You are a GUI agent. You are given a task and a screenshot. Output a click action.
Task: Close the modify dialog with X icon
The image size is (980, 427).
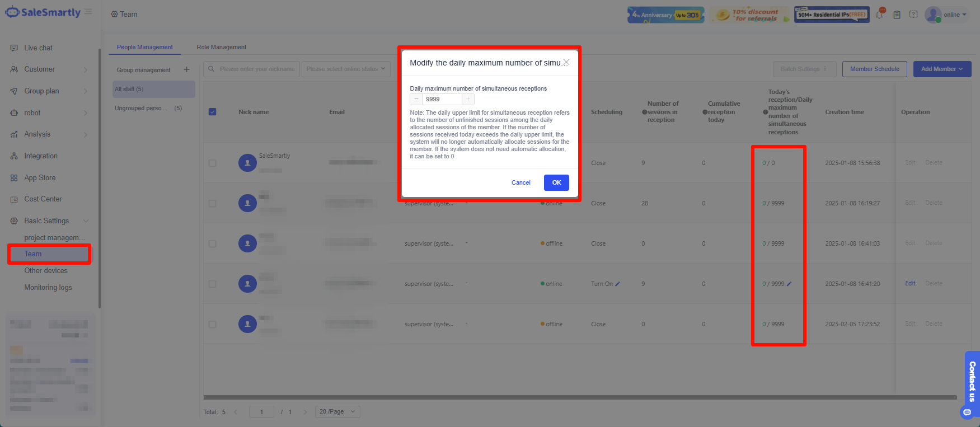point(566,63)
